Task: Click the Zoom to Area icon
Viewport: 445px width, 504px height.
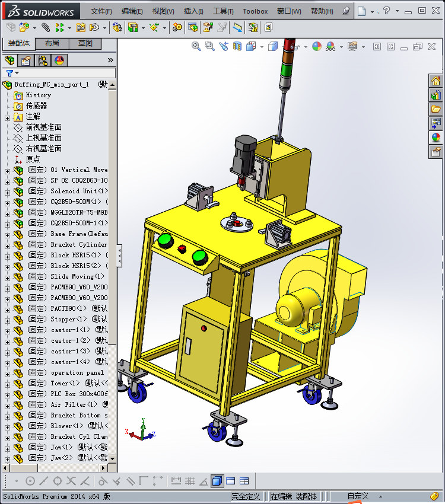Action: [210, 47]
